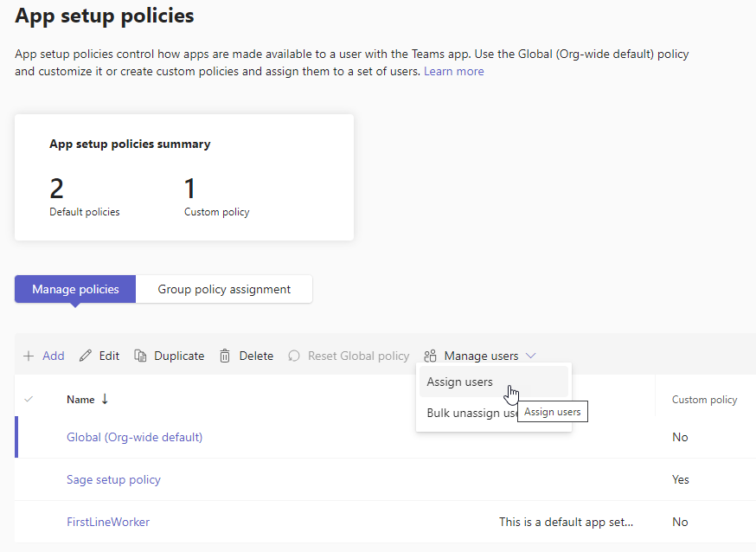
Task: Click the Reset Global policy icon
Action: [294, 356]
